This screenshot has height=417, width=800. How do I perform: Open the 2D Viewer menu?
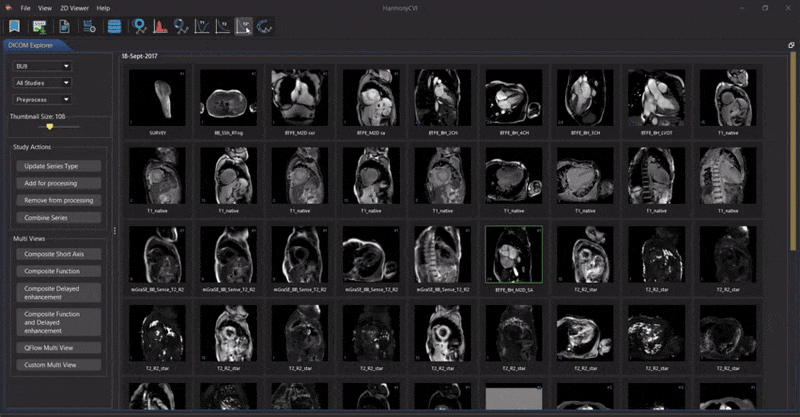(74, 8)
